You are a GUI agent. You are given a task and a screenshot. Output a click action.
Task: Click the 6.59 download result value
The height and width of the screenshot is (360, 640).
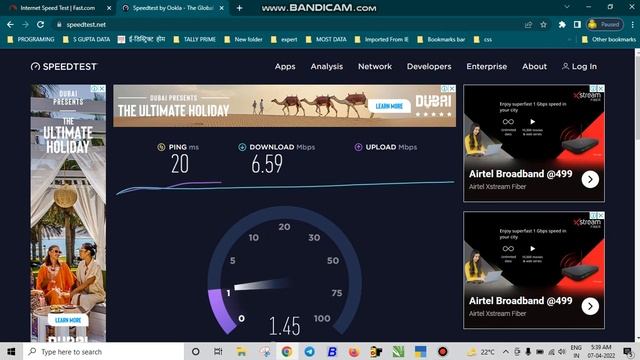267,164
